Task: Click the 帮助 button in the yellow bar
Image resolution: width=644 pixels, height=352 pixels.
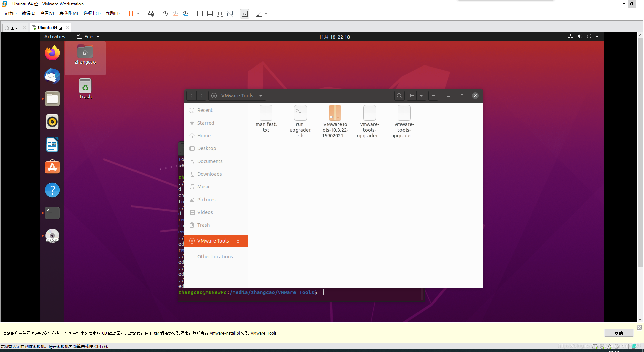Action: [619, 333]
